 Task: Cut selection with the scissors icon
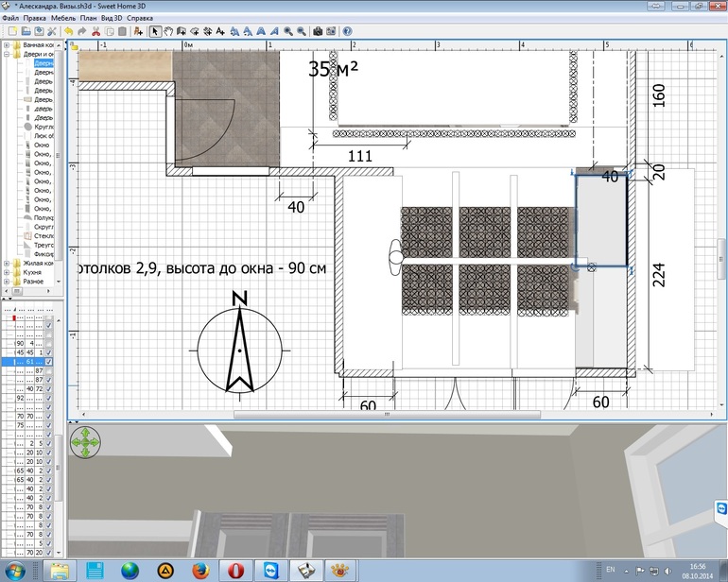pos(95,31)
